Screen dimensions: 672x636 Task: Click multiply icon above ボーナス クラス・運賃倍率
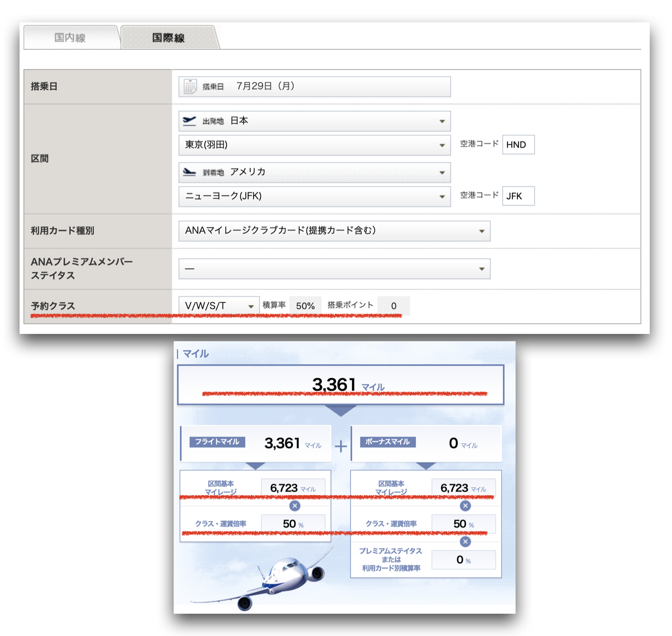point(465,506)
